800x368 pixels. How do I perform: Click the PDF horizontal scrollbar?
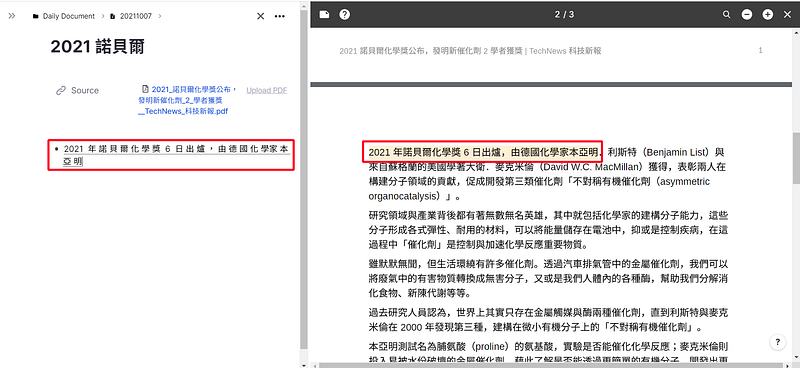click(551, 365)
